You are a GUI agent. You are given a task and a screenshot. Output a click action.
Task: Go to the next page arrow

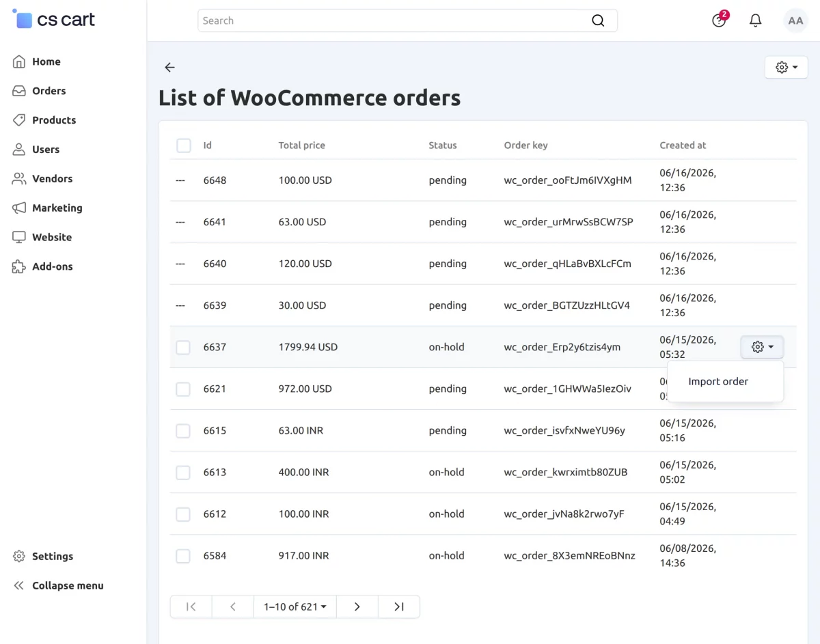[x=357, y=606]
